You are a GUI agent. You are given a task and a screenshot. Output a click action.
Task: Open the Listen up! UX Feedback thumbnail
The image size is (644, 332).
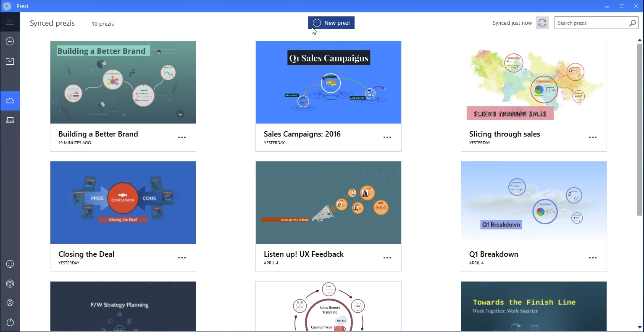click(329, 203)
